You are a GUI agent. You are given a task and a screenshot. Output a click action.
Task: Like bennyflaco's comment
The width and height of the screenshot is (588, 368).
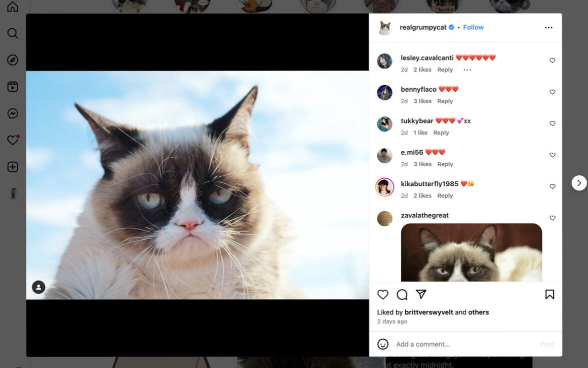(552, 92)
